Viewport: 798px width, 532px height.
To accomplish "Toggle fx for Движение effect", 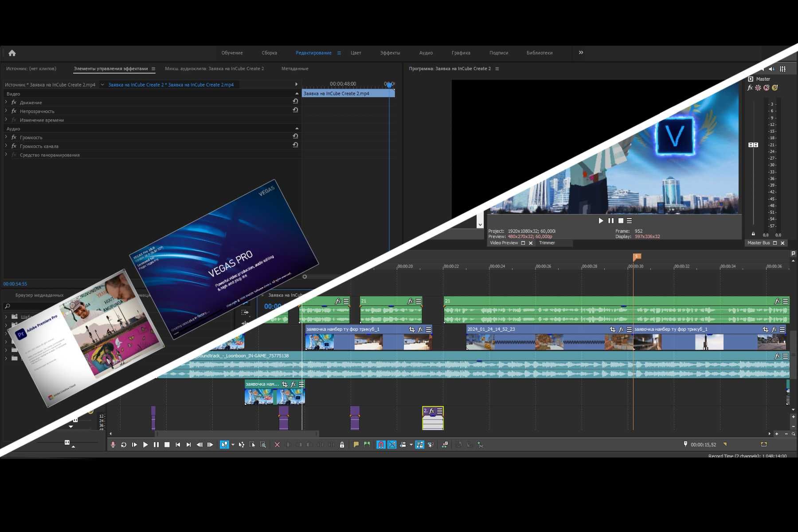I will point(14,102).
